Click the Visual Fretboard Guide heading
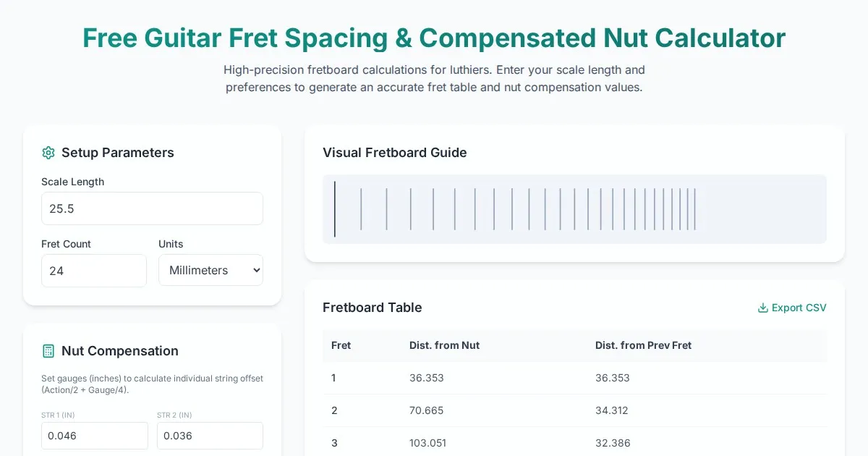The width and height of the screenshot is (868, 456). click(395, 153)
